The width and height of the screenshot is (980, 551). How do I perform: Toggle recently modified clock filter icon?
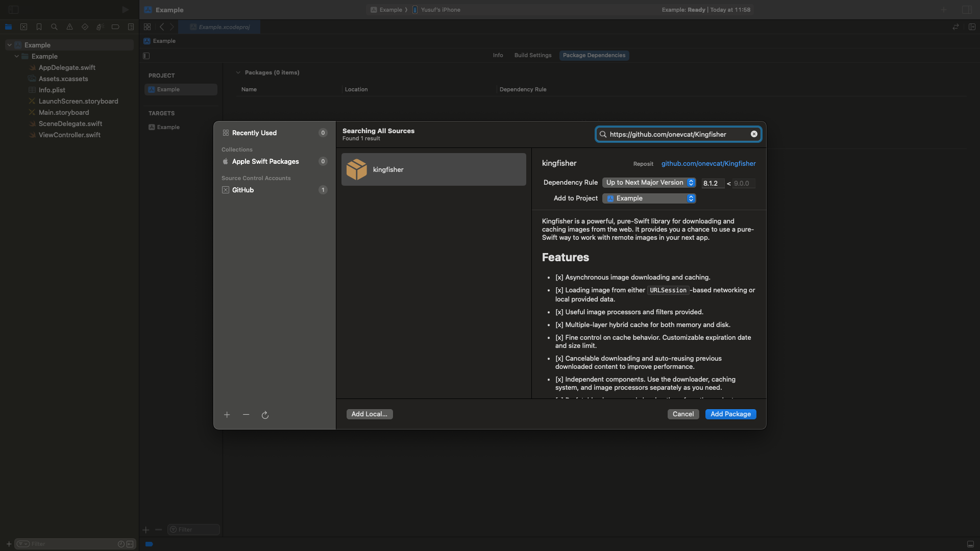pos(121,544)
